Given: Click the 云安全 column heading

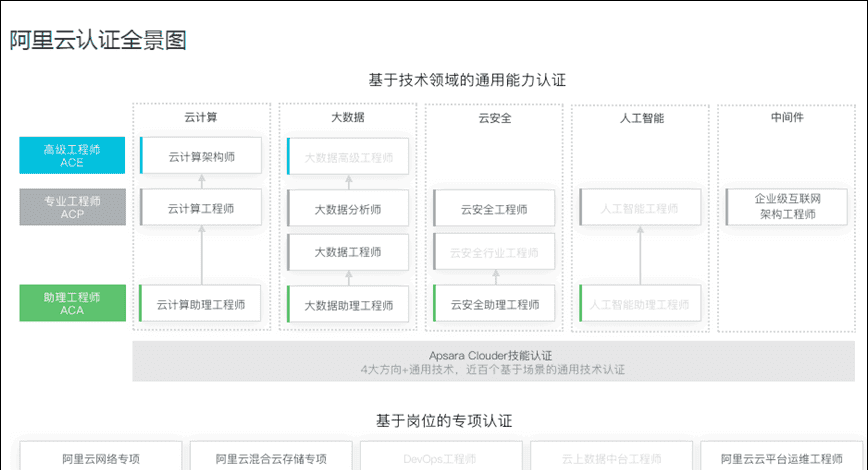Looking at the screenshot, I should pyautogui.click(x=495, y=118).
